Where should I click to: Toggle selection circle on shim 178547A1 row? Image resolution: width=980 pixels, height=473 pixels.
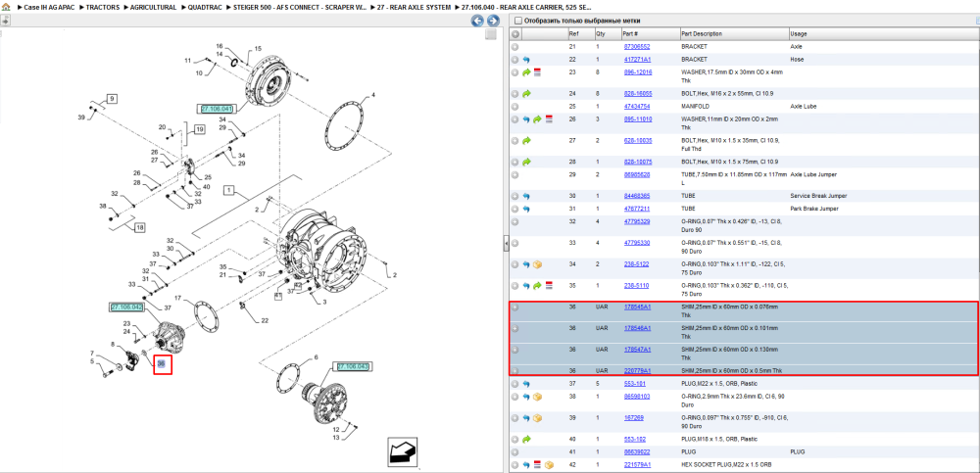(515, 350)
